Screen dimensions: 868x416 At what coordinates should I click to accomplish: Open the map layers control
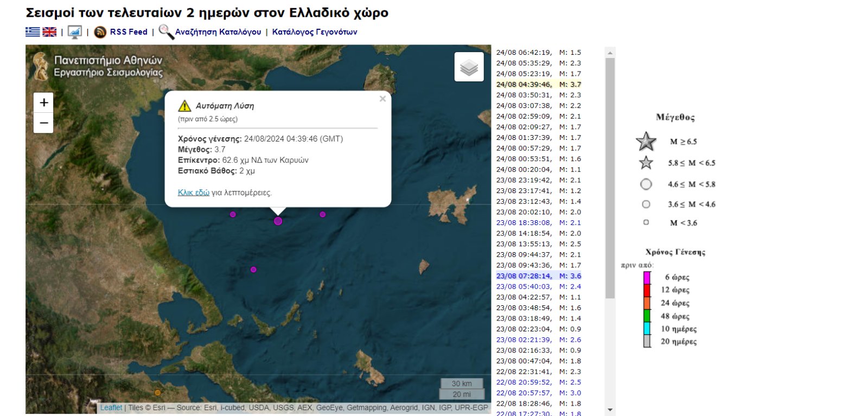point(469,67)
